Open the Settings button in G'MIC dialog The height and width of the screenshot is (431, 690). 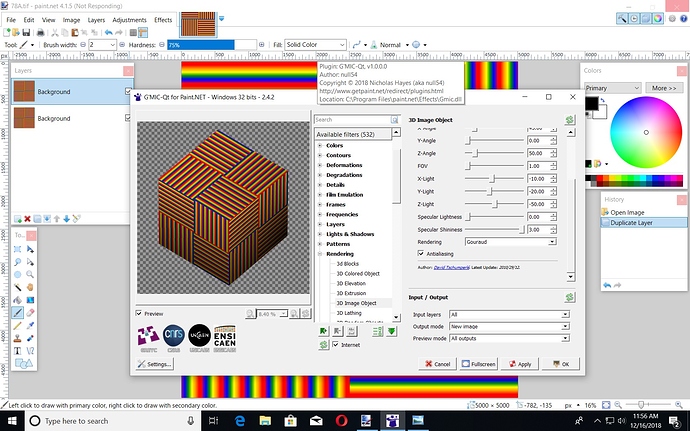coord(155,364)
